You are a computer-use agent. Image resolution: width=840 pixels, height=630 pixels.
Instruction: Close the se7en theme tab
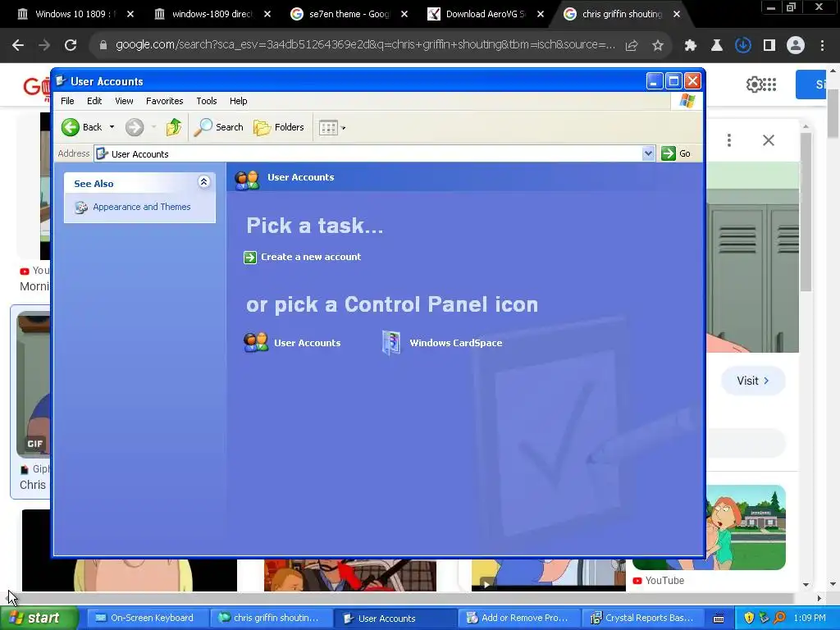tap(404, 14)
